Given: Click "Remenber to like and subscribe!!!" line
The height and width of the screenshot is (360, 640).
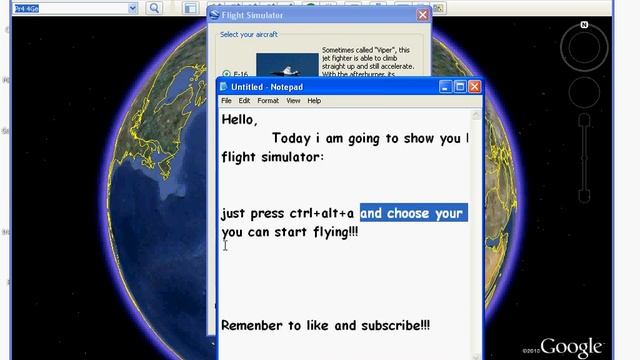Looking at the screenshot, I should [x=325, y=326].
